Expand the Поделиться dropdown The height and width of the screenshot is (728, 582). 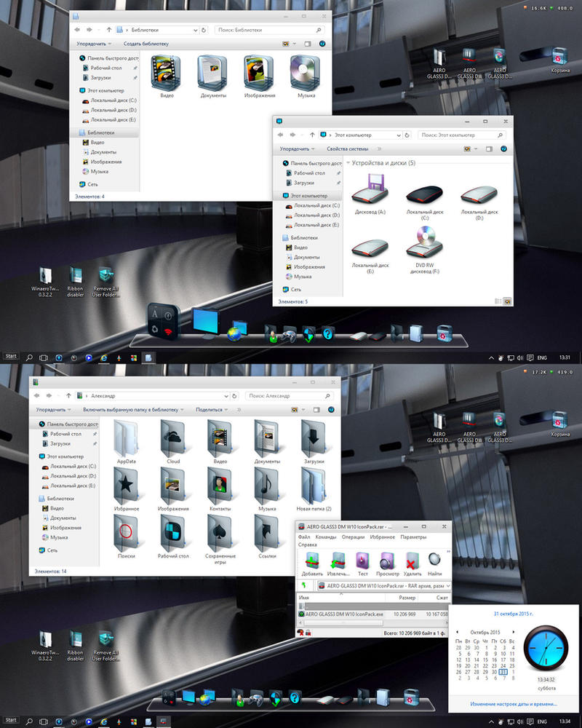[212, 410]
